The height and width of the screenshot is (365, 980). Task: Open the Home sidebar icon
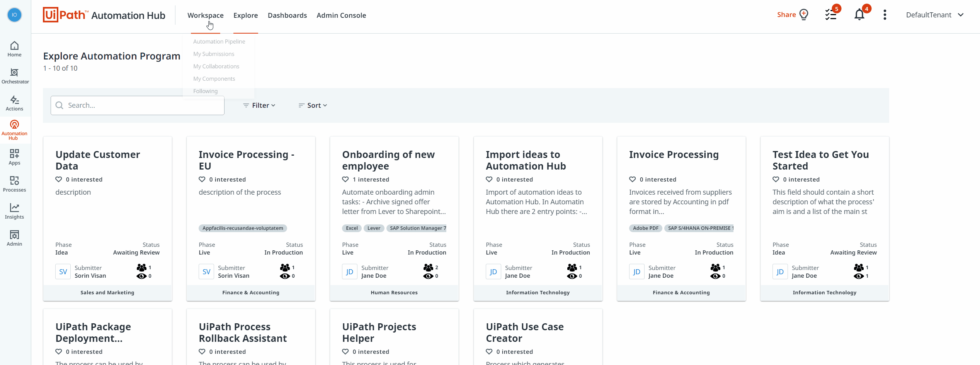point(14,49)
